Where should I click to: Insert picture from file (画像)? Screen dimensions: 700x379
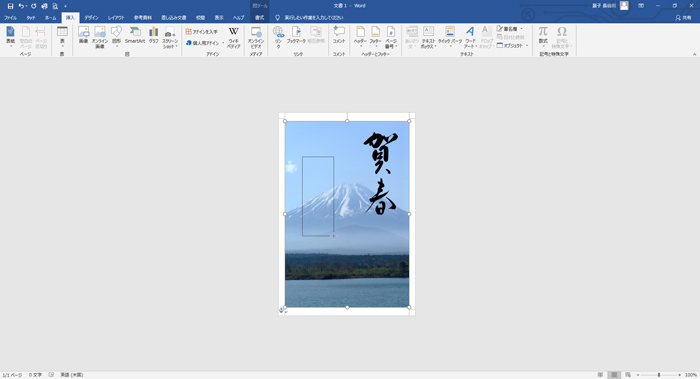pos(83,35)
